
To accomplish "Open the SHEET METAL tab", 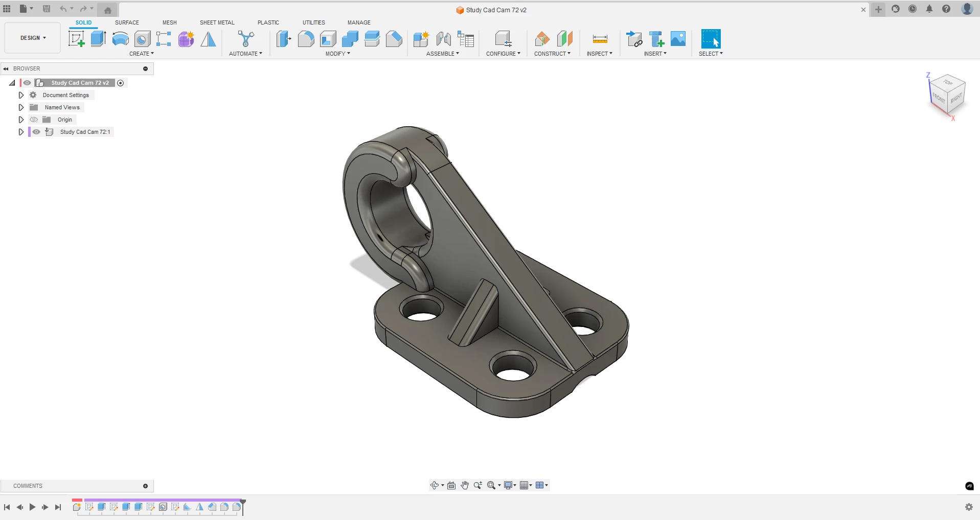I will [x=217, y=22].
